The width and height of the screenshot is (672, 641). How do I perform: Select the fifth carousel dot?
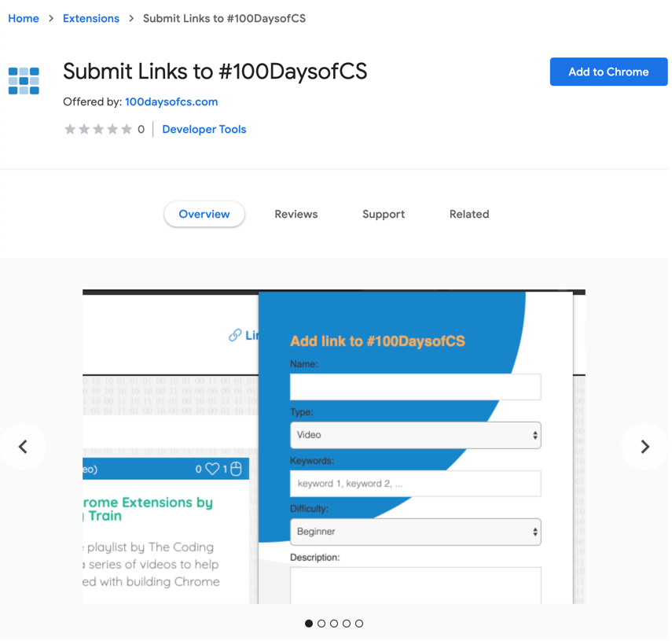point(359,624)
